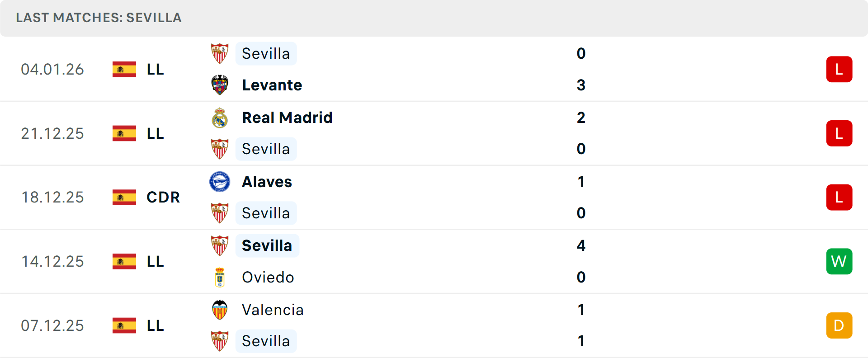Click the green W result badge
Screen dimensions: 868x358
click(x=839, y=261)
